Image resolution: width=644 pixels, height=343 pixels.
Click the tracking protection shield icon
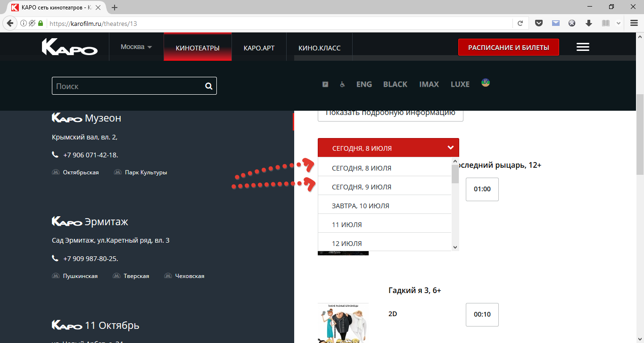(32, 23)
